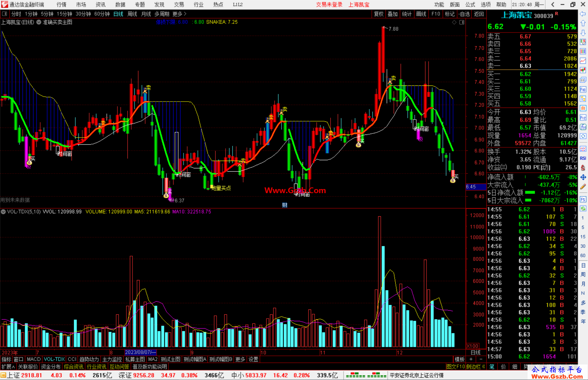This screenshot has height=380, width=588.
Task: Jump to next stock with down arrow icon
Action: tap(583, 33)
